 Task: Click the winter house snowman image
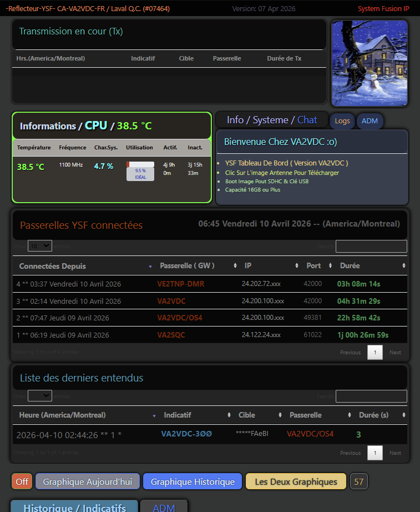tap(370, 63)
